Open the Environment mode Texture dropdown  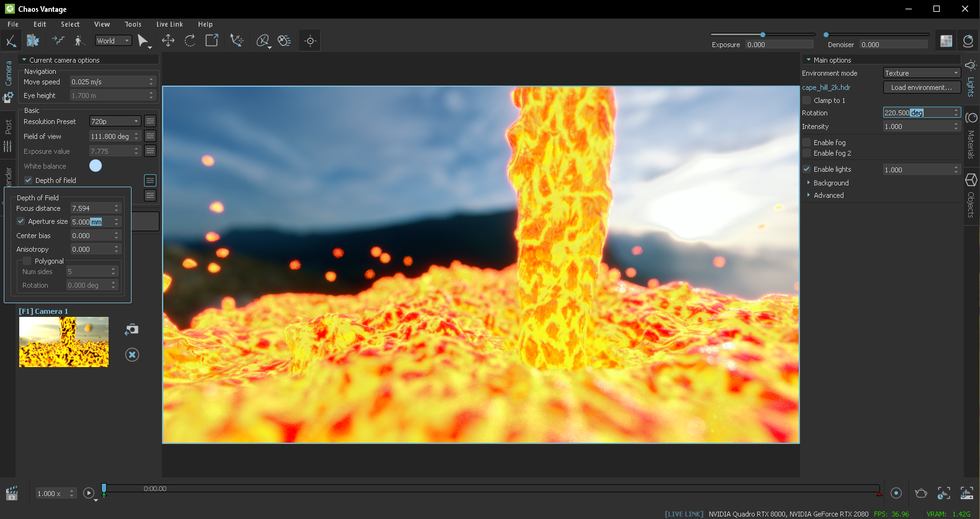click(x=922, y=73)
